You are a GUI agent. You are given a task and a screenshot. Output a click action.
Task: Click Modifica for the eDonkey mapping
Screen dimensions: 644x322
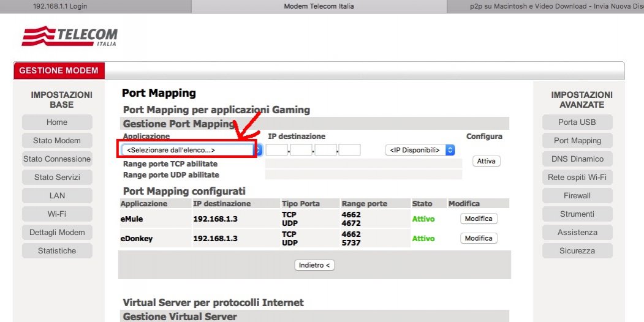[x=478, y=238]
